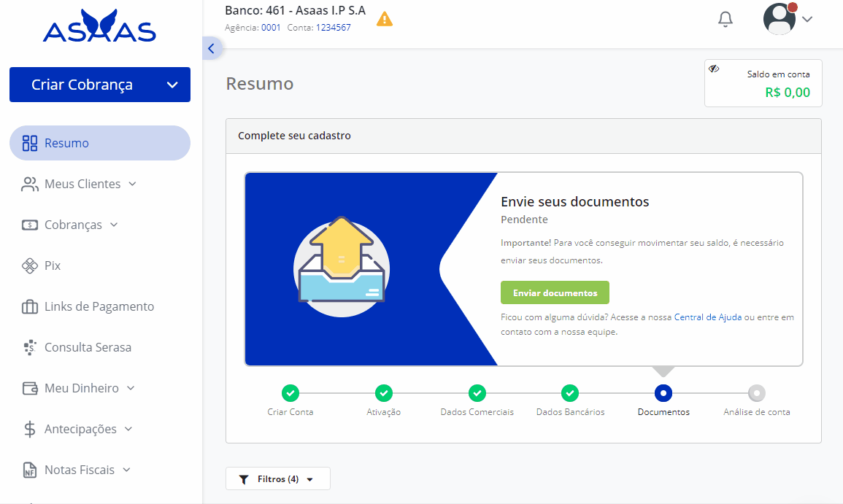Expand the Meu Dinheiro submenu chevron
Screen dimensions: 843x504
point(131,388)
